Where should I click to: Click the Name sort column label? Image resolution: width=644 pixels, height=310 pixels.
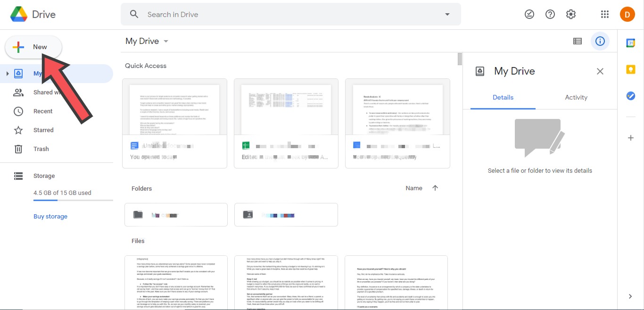click(x=414, y=188)
